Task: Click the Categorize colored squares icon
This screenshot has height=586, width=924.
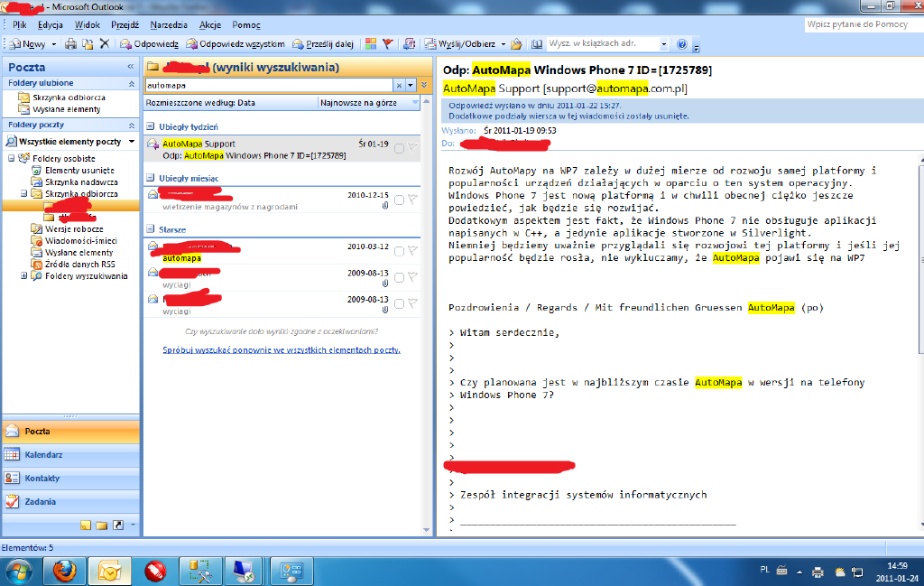Action: click(371, 43)
